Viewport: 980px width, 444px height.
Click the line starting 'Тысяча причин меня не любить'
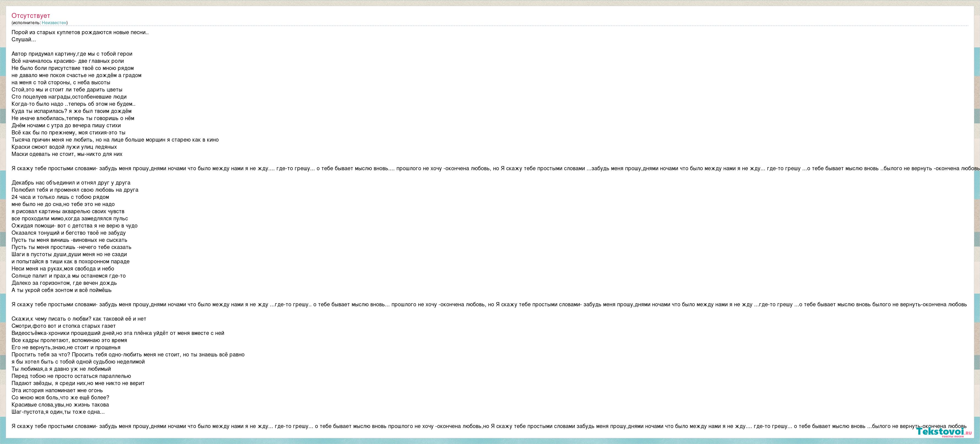115,140
